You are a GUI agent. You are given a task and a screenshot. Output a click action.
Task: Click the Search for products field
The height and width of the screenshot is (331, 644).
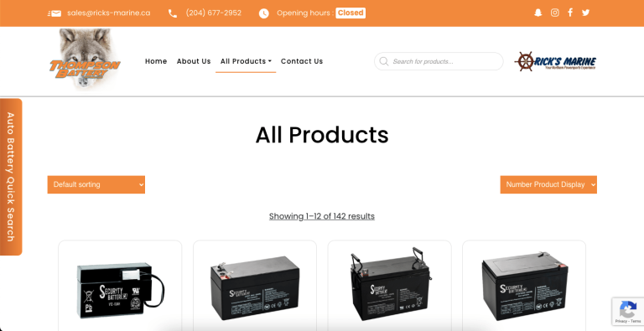[x=439, y=61]
